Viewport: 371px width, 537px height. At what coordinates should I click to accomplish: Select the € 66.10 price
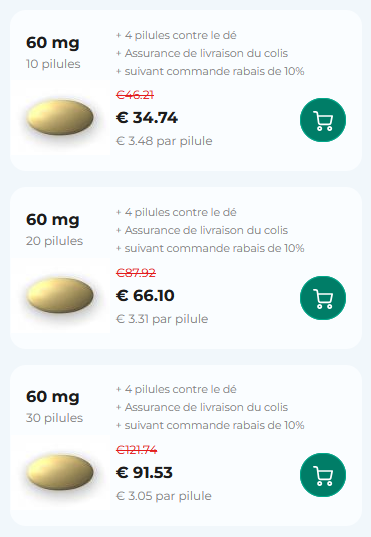(x=145, y=296)
